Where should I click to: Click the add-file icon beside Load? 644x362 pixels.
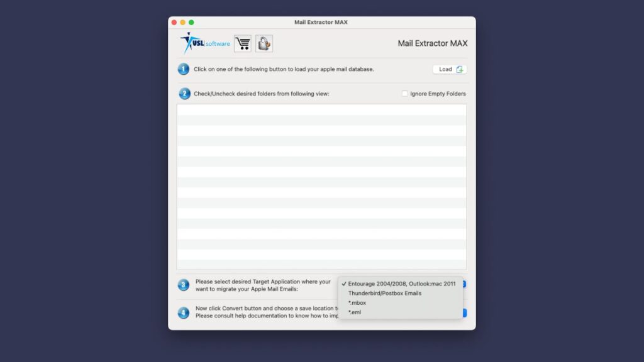click(x=460, y=69)
